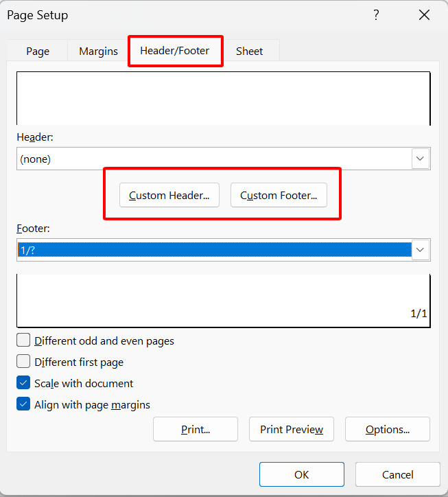The width and height of the screenshot is (448, 497).
Task: Disable Align with page margins
Action: coord(23,404)
